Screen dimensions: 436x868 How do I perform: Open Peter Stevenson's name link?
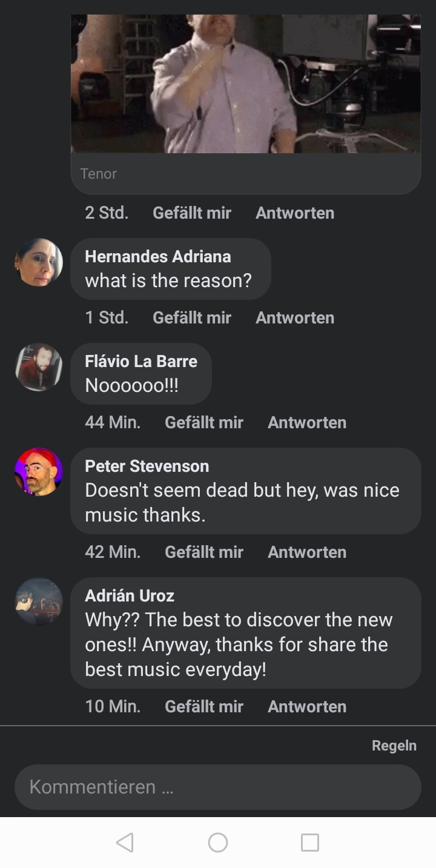pyautogui.click(x=147, y=466)
